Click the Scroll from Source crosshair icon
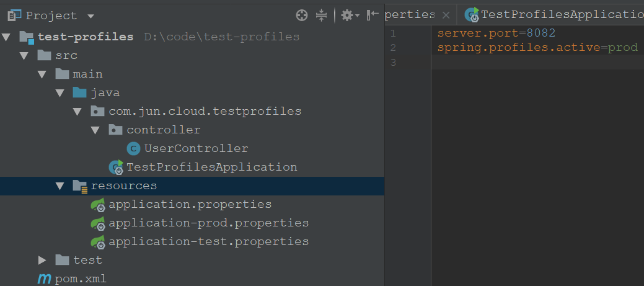Screen dimensions: 644x286 point(301,16)
